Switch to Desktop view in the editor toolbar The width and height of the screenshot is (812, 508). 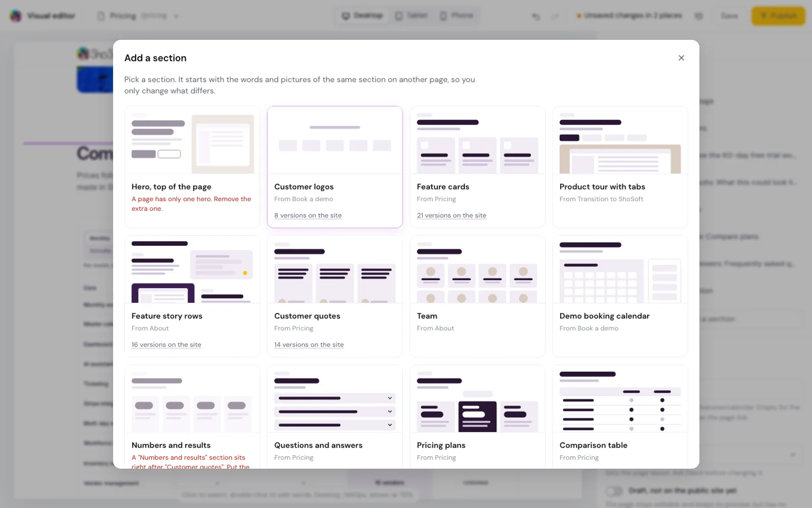362,16
